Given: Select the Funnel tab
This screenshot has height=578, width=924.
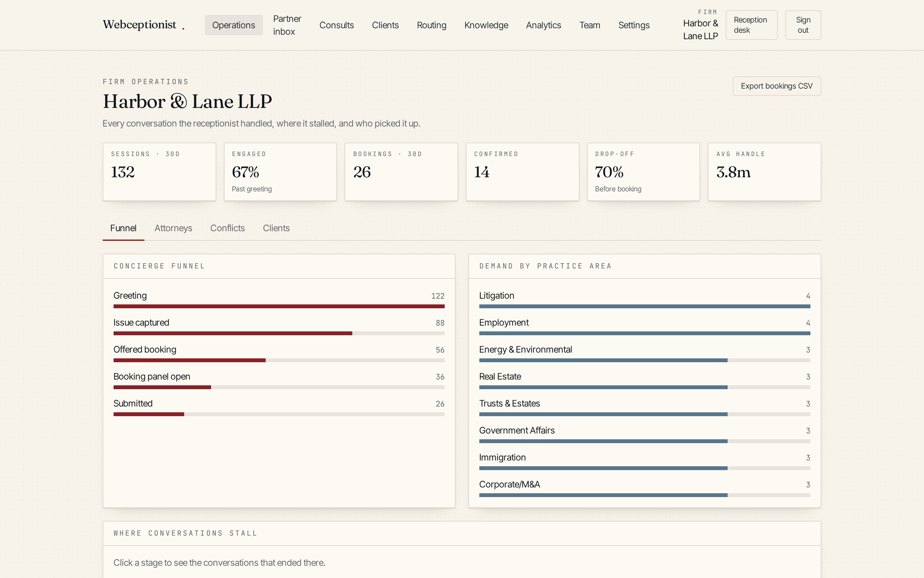Looking at the screenshot, I should (123, 228).
